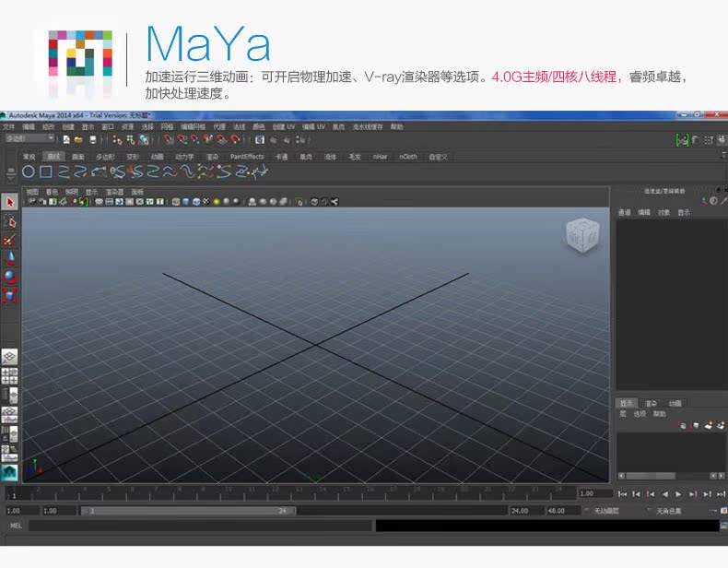Activate the Move tool cone icon

(x=10, y=258)
